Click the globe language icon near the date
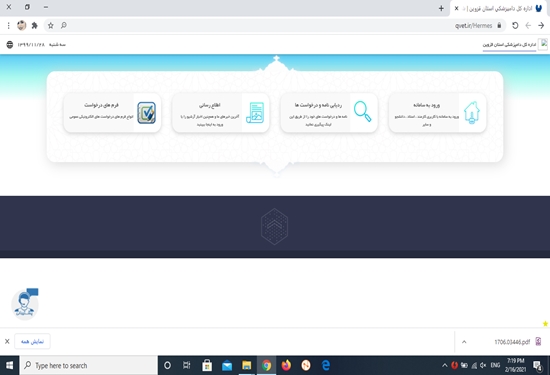This screenshot has width=550, height=375. [x=9, y=45]
